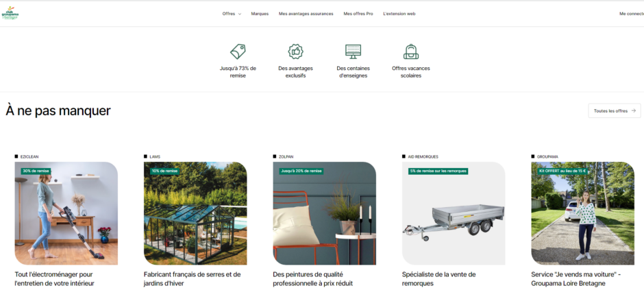Open the Spécialiste de la vente de remorques title
The height and width of the screenshot is (288, 644).
point(438,278)
